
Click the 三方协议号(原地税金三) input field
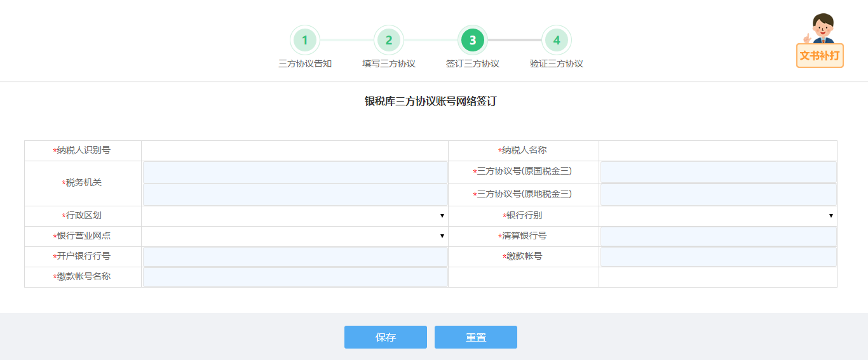pyautogui.click(x=718, y=194)
